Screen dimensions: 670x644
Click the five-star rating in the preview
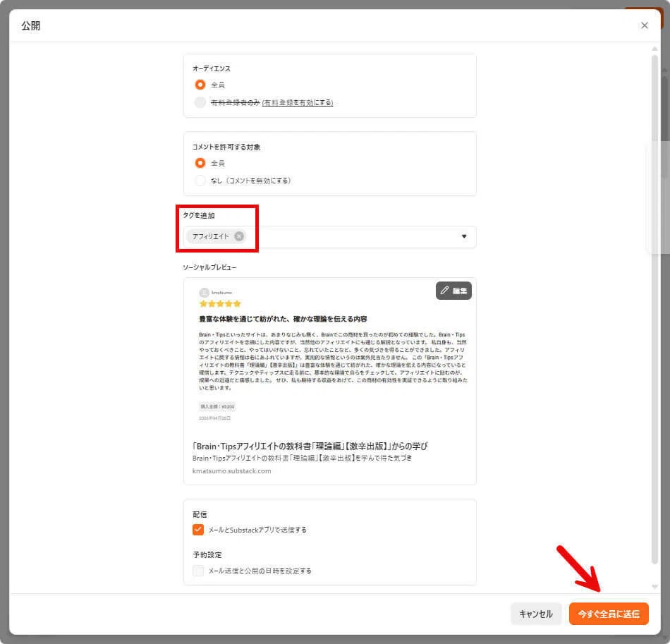220,303
